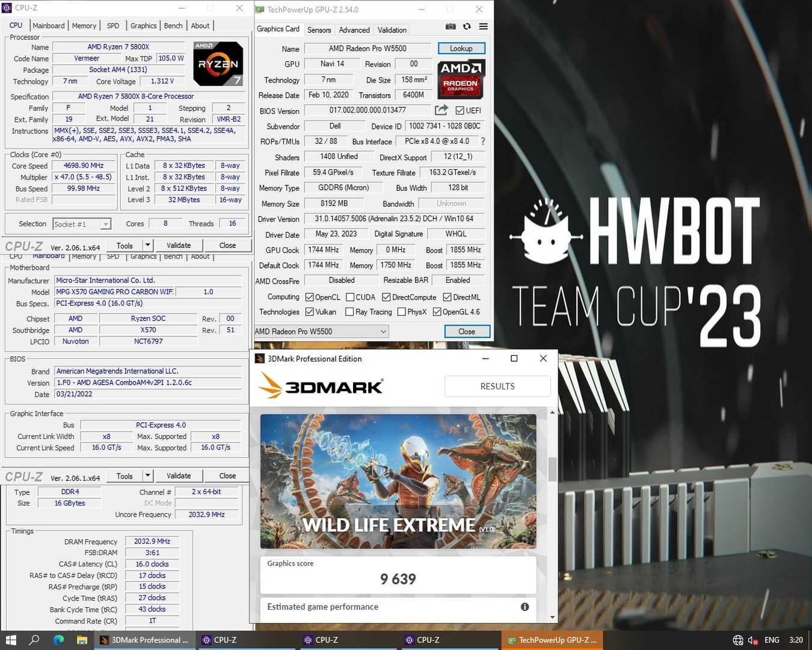Open info icon beside Estimated game performance

click(x=524, y=607)
